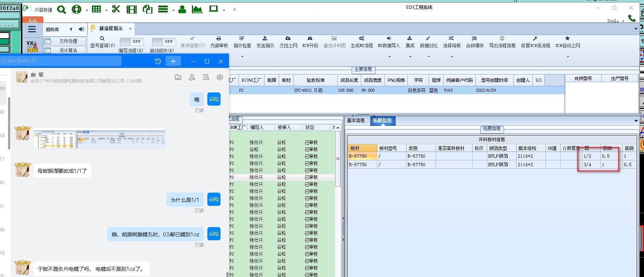Expand the dropdown arrow under 数据对比

coord(429,57)
